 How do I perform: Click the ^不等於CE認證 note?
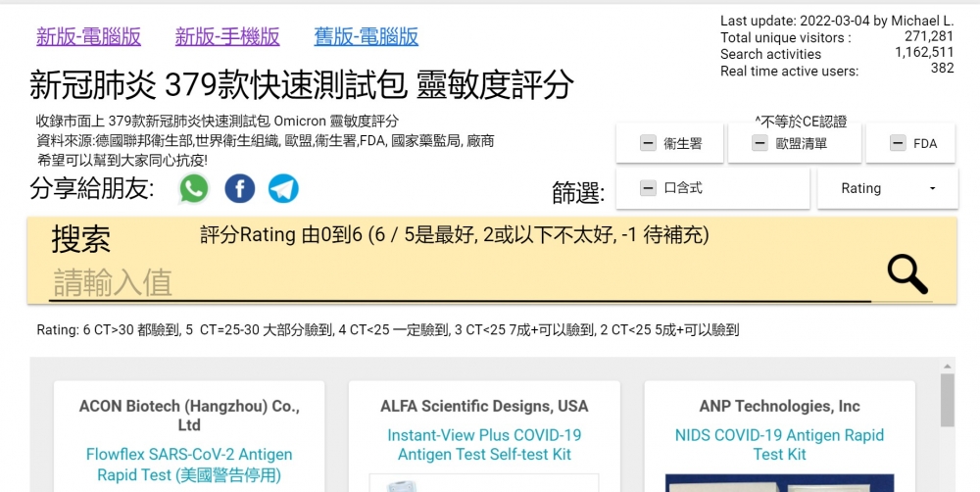click(801, 122)
